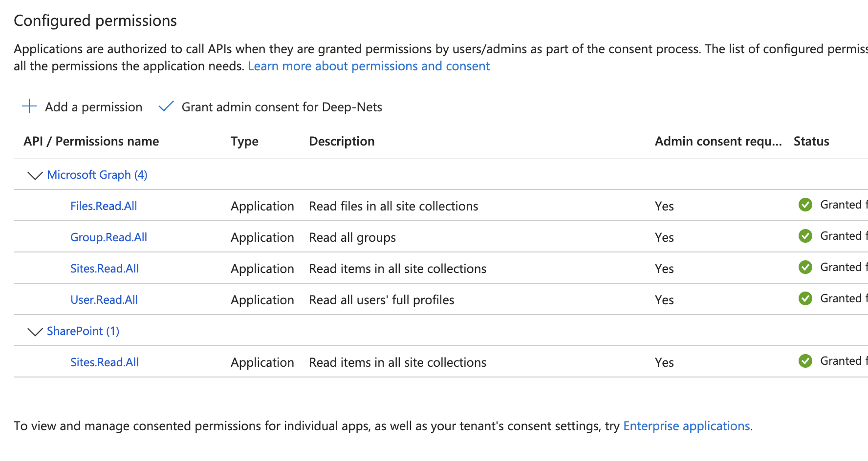Open Sites.Read.All under SharePoint
Viewport: 868px width, 461px height.
pos(105,362)
